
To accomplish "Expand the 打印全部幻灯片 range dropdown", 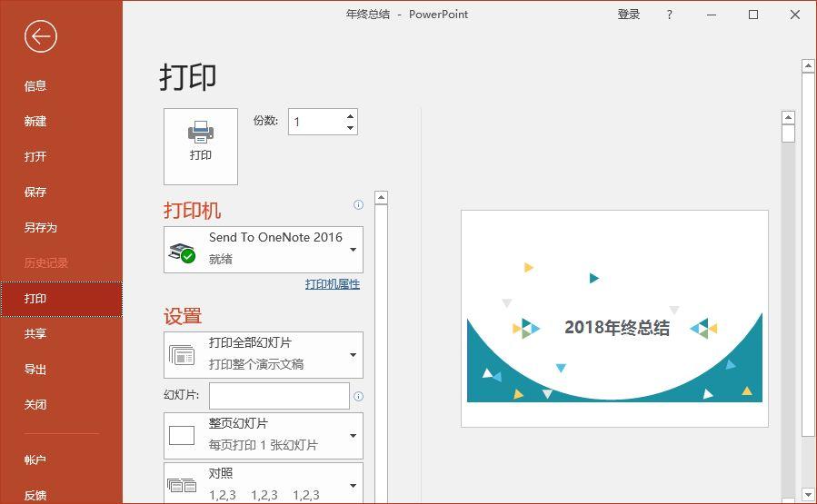I will pos(264,355).
